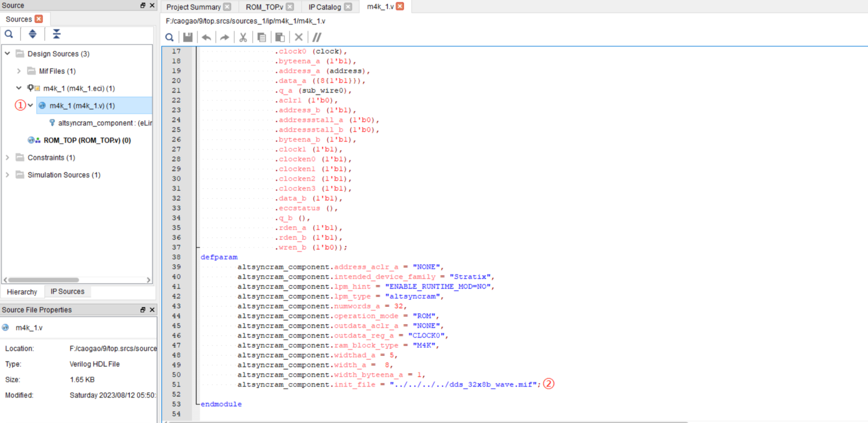Click the editor search magnifier icon
The height and width of the screenshot is (423, 868).
pos(170,37)
